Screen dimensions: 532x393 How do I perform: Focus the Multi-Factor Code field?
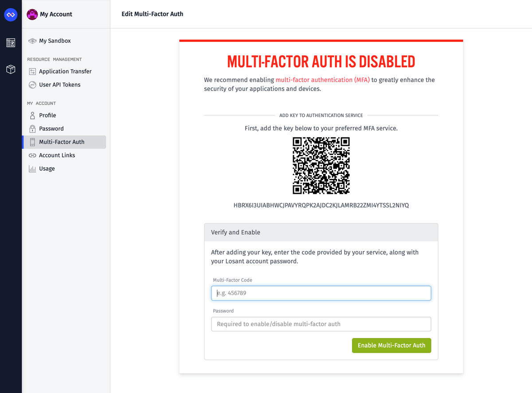click(x=321, y=293)
